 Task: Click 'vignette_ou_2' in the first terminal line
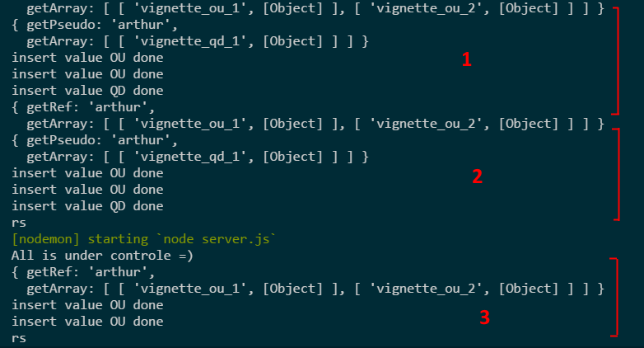[x=427, y=8]
